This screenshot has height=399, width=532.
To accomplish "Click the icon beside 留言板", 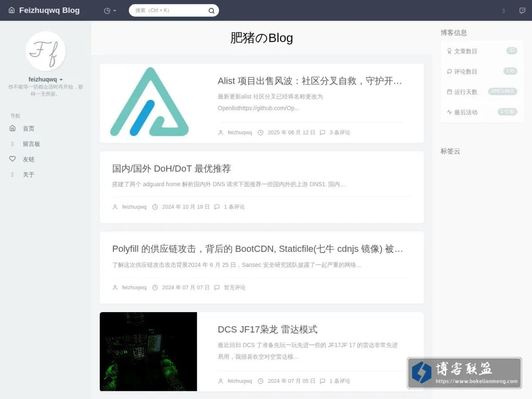I will [12, 144].
